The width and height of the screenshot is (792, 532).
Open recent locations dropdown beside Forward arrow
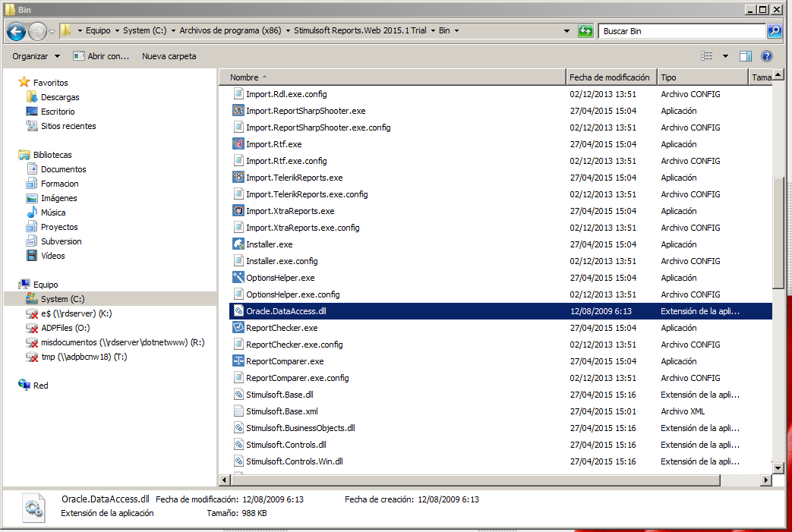52,31
